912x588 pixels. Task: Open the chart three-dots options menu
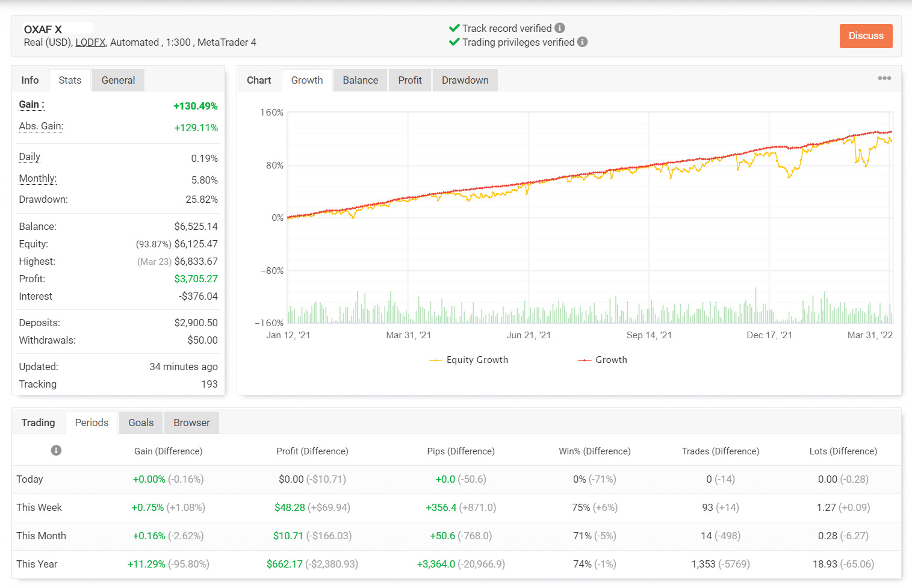pos(884,78)
